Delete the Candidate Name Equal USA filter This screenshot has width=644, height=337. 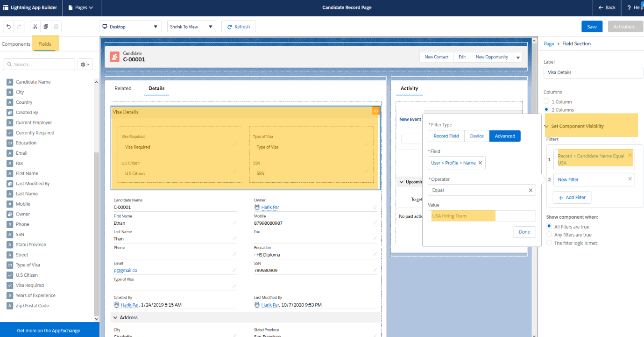630,155
